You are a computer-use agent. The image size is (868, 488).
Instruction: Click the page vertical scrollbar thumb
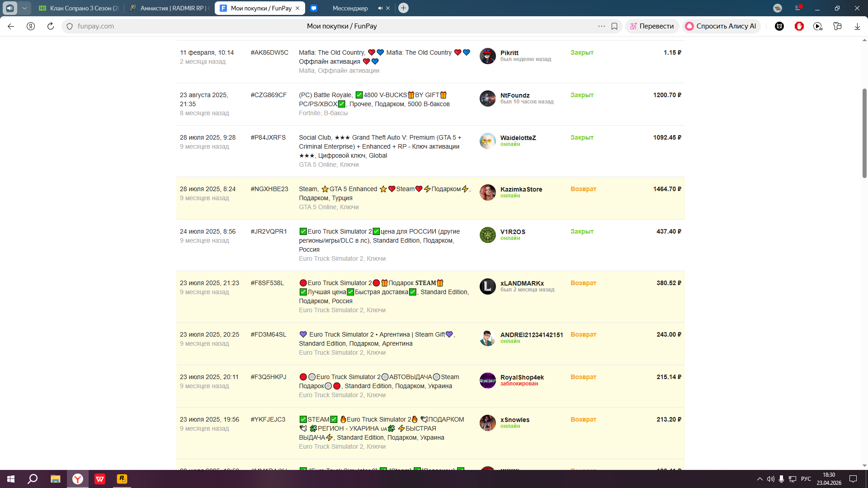pyautogui.click(x=864, y=133)
